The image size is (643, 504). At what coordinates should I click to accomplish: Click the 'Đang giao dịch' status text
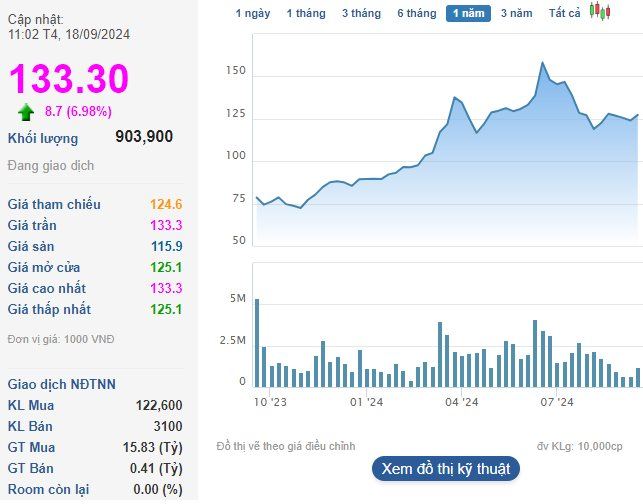(51, 165)
